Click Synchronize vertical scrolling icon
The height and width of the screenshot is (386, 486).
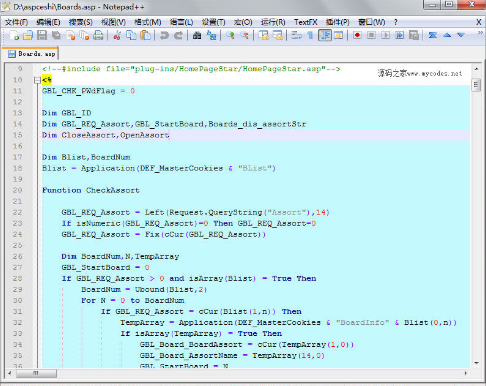[263, 35]
